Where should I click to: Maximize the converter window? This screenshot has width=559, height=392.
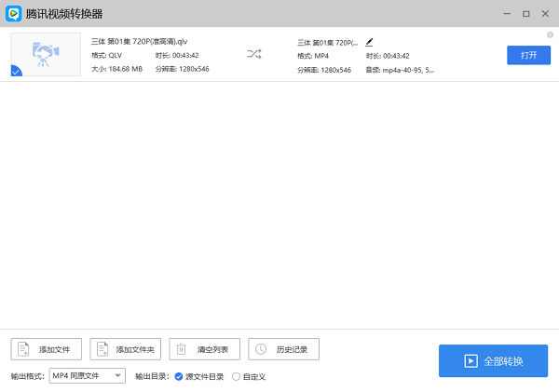[x=525, y=14]
